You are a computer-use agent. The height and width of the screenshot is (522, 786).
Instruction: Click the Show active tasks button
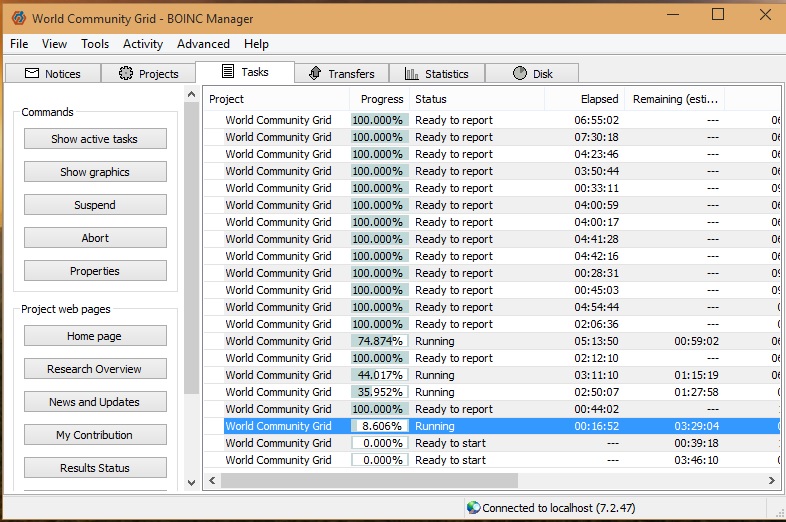[x=95, y=139]
